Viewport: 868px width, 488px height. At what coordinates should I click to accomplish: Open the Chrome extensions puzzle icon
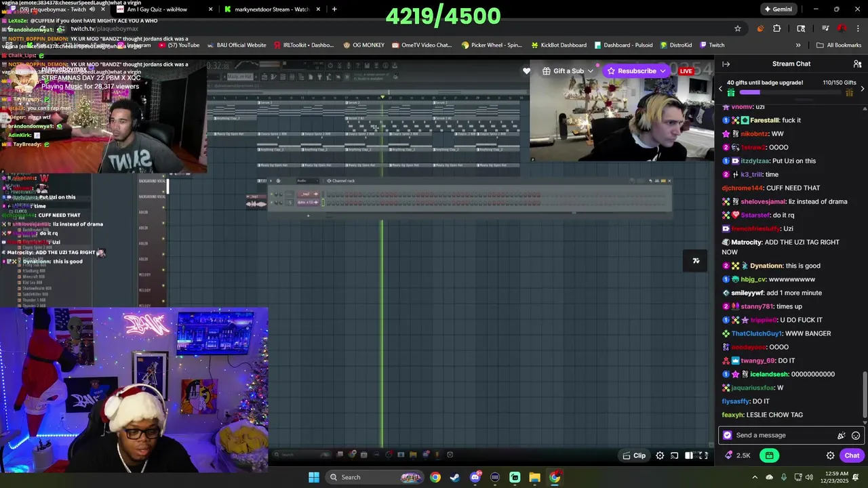777,28
